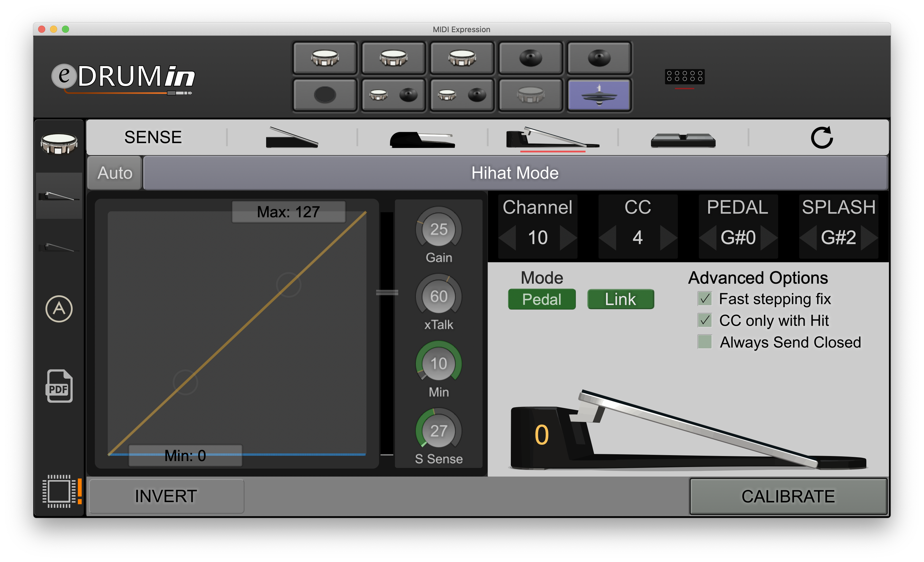Select the second cymbal input in top row
924x562 pixels.
pyautogui.click(x=599, y=58)
